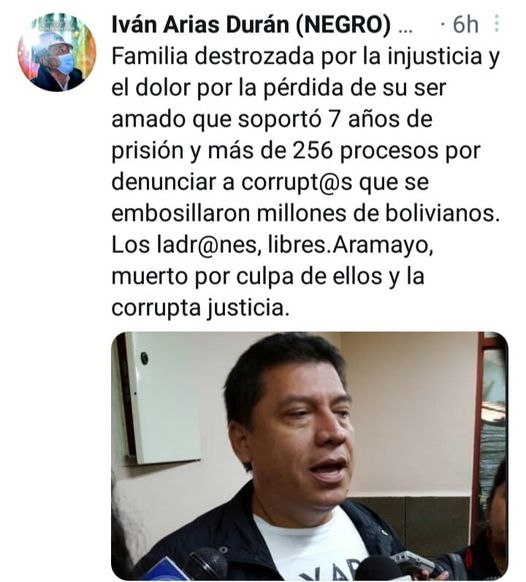Click the tweet line starting 'Familia destrozada'
Viewport: 526px width, 582px height.
306,57
